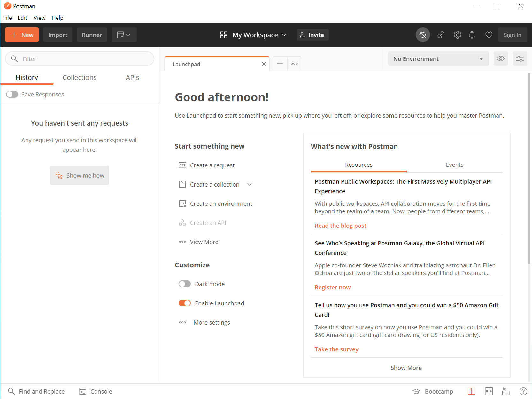Click Create a collection
The width and height of the screenshot is (532, 399).
(215, 184)
